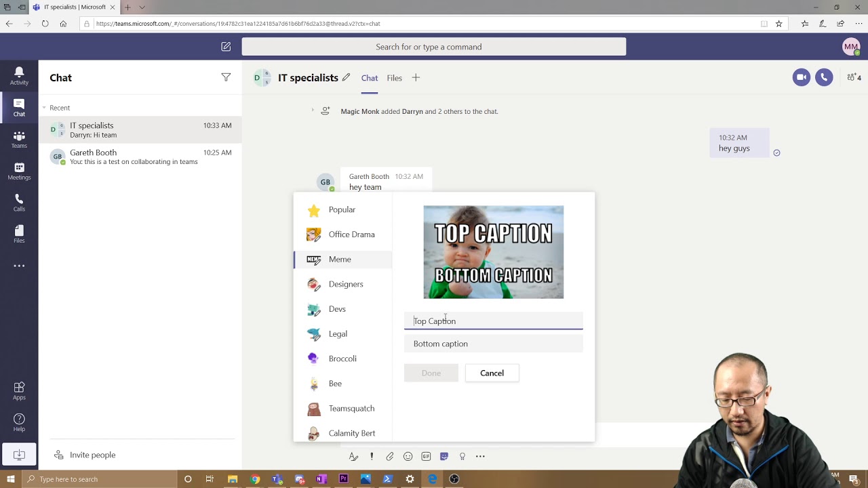Open Help in the sidebar
Image resolution: width=868 pixels, height=488 pixels.
point(19,423)
